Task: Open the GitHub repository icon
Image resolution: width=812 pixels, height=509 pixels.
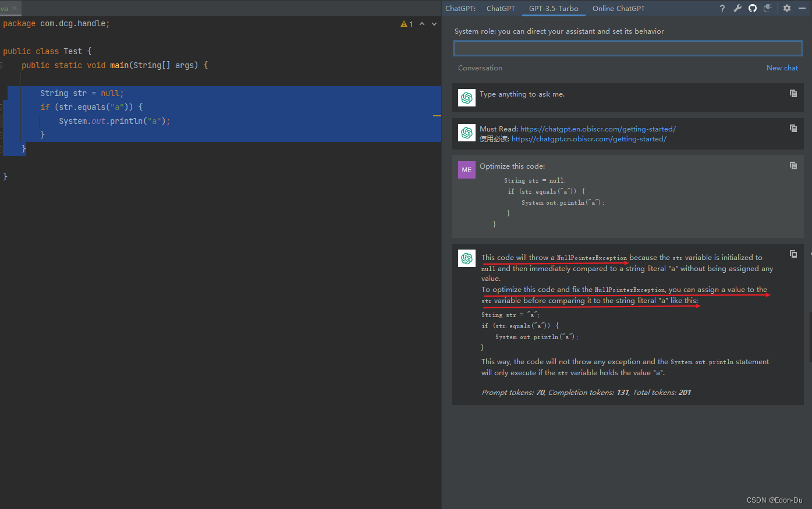Action: pos(753,8)
